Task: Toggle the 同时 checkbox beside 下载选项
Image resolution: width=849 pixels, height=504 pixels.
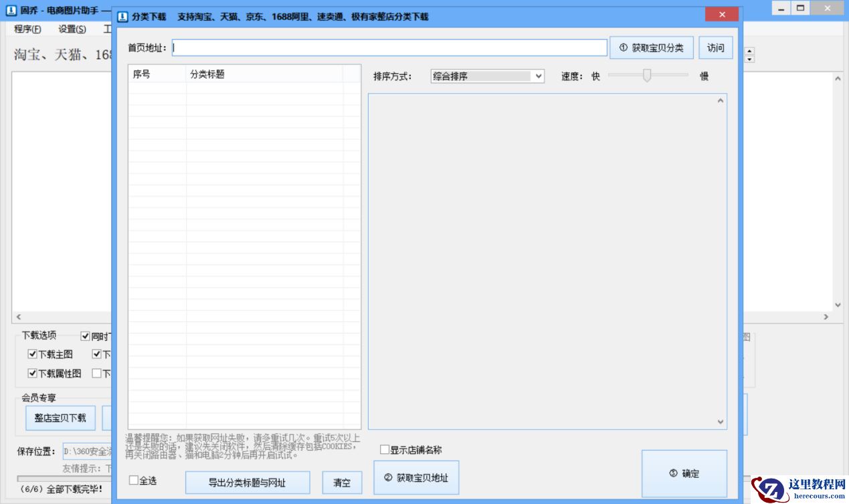Action: pos(85,336)
